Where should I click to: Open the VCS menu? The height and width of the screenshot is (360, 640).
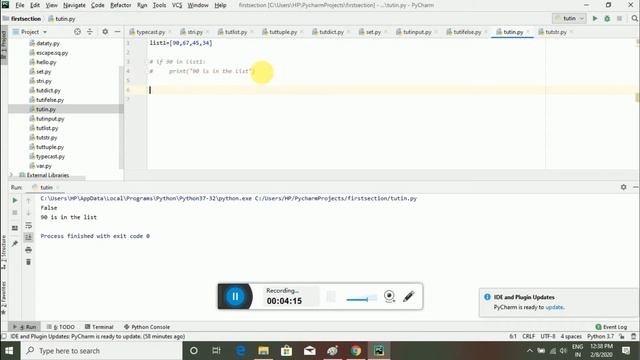click(x=177, y=5)
